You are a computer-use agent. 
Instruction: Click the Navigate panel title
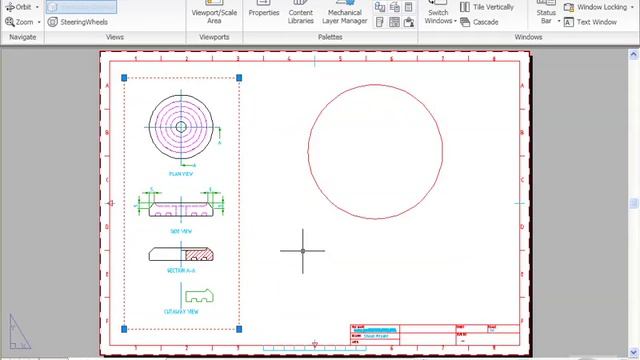[x=22, y=37]
